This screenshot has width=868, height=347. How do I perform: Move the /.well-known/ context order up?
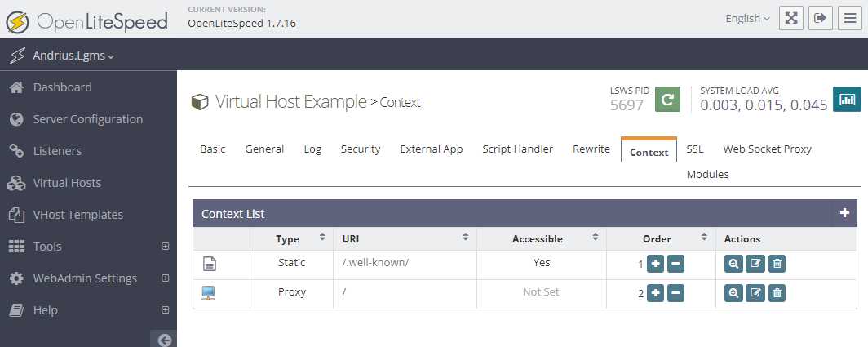(655, 264)
